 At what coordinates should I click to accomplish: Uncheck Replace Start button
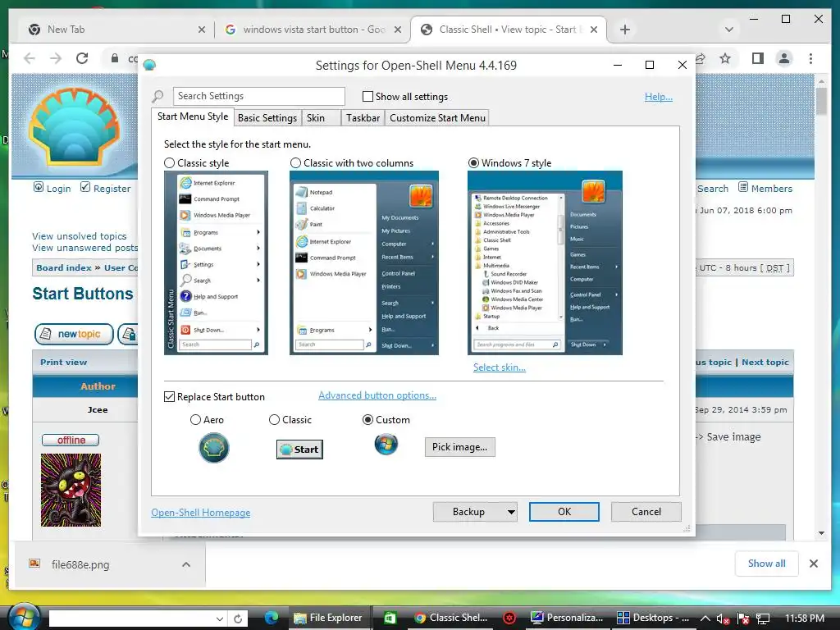click(169, 396)
